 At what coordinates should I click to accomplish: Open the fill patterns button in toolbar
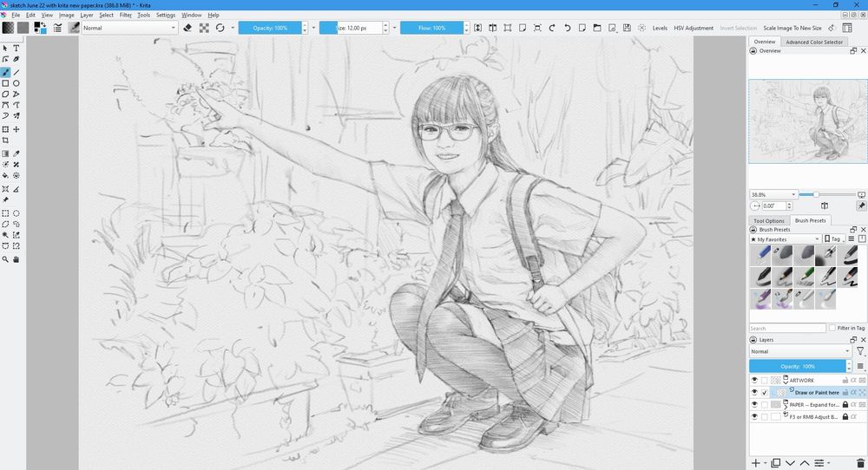(x=23, y=28)
